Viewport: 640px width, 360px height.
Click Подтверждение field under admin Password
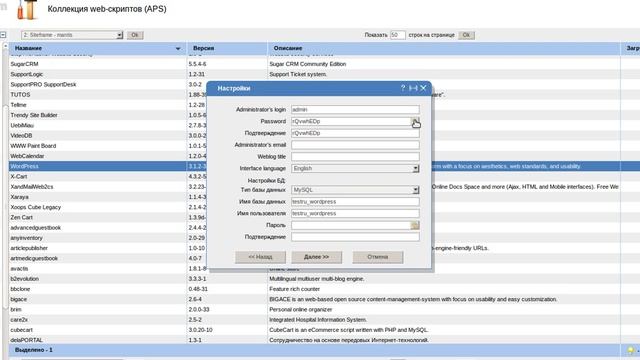coord(355,133)
